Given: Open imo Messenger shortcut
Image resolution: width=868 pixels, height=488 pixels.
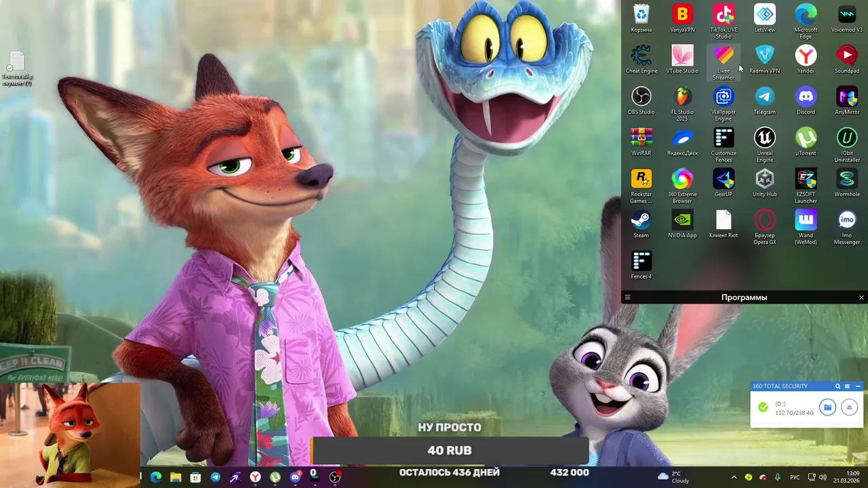Looking at the screenshot, I should 847,227.
